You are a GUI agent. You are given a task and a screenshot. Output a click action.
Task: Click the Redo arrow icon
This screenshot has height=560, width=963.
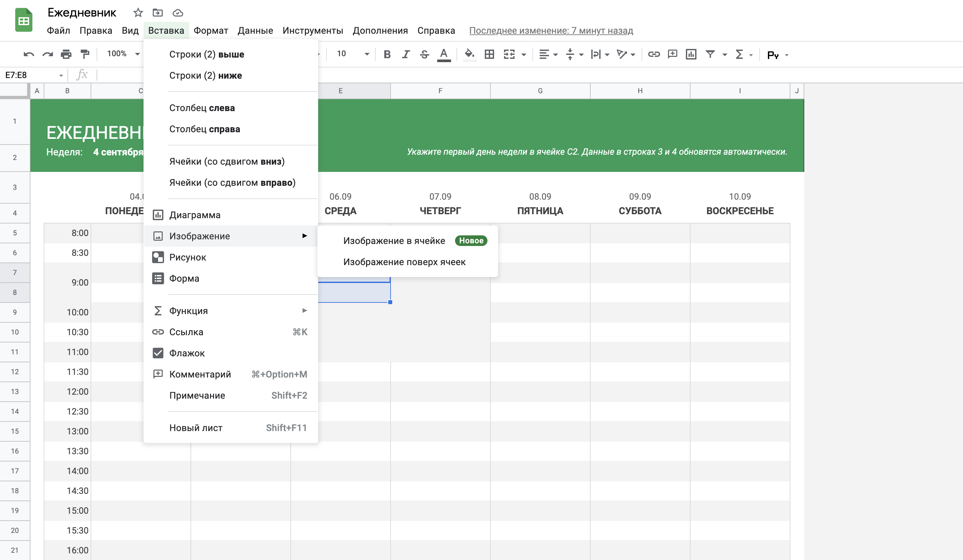(47, 54)
